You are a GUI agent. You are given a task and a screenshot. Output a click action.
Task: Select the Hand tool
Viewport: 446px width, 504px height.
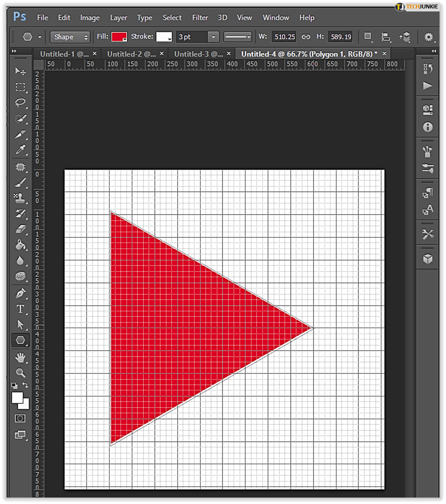coord(20,357)
